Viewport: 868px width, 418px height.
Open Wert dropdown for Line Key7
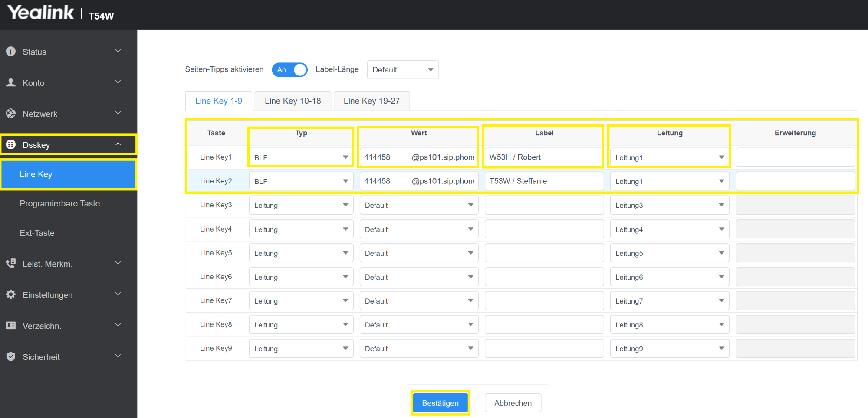tap(419, 301)
